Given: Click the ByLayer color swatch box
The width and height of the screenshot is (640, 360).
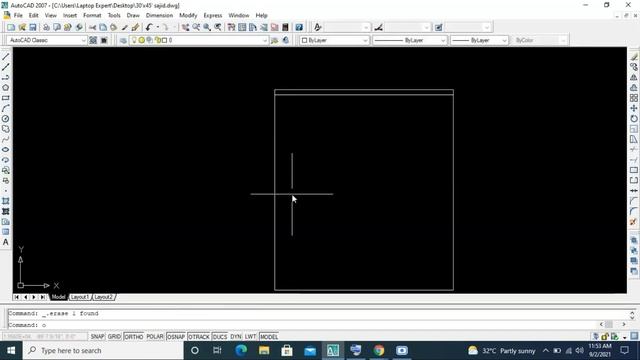Looking at the screenshot, I should (304, 40).
